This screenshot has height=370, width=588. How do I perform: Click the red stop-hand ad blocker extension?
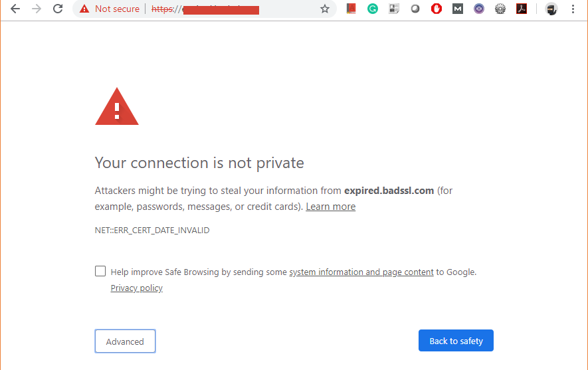coord(437,9)
